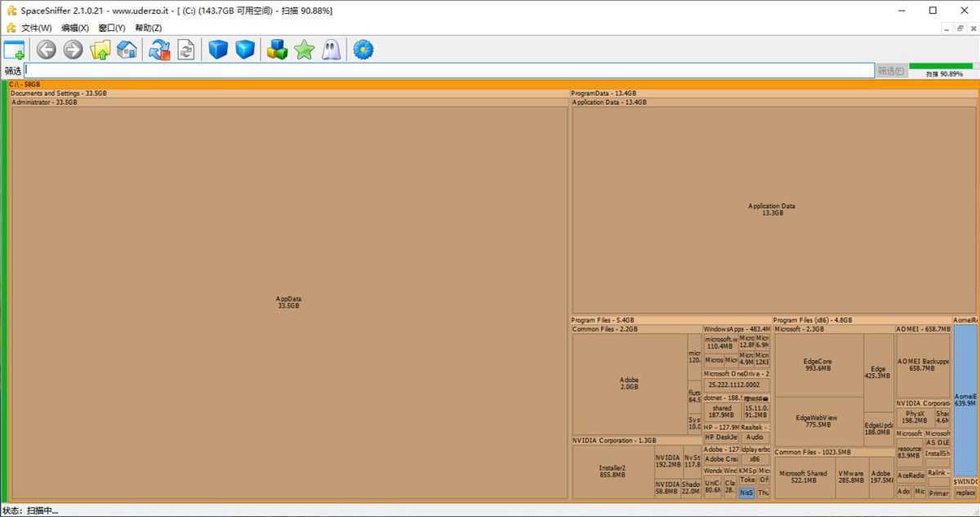Return to the home view
This screenshot has width=980, height=517.
click(x=127, y=49)
